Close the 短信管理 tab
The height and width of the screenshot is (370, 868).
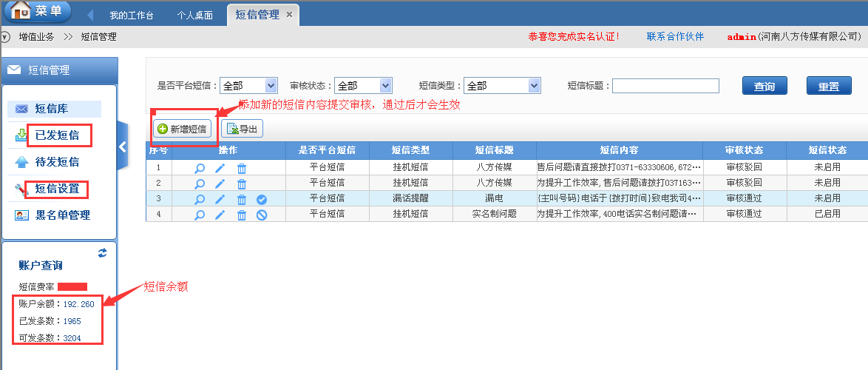click(289, 14)
